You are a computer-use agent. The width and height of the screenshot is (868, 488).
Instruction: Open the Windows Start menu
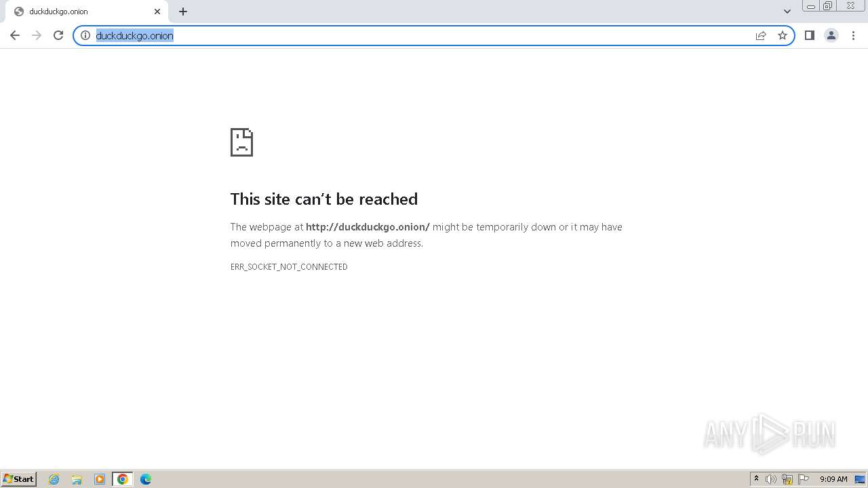pyautogui.click(x=19, y=479)
